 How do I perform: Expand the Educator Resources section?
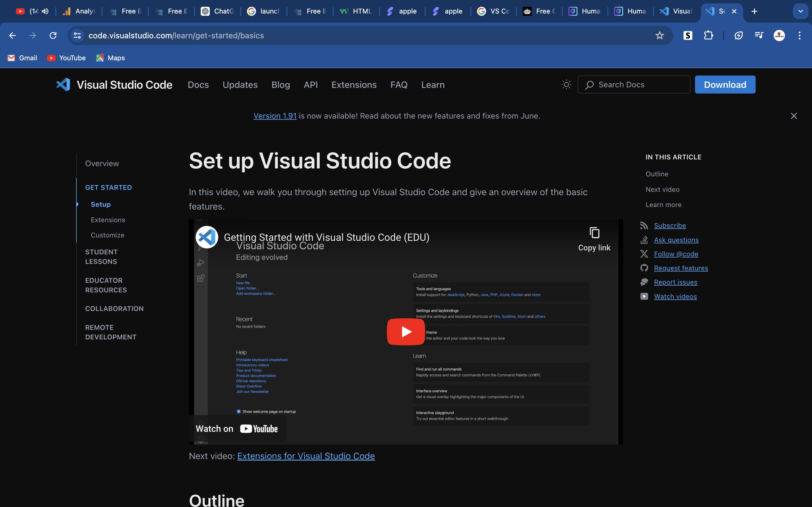[x=106, y=285]
